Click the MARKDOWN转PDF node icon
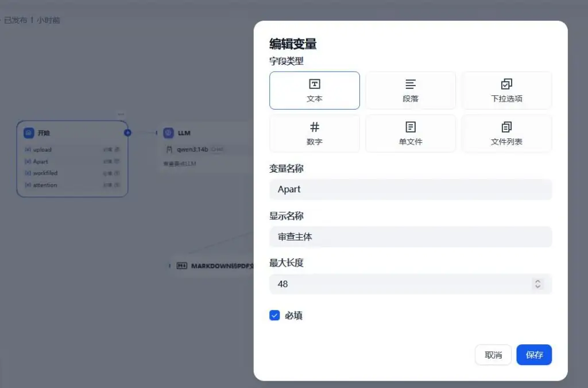The image size is (588, 388). click(182, 265)
